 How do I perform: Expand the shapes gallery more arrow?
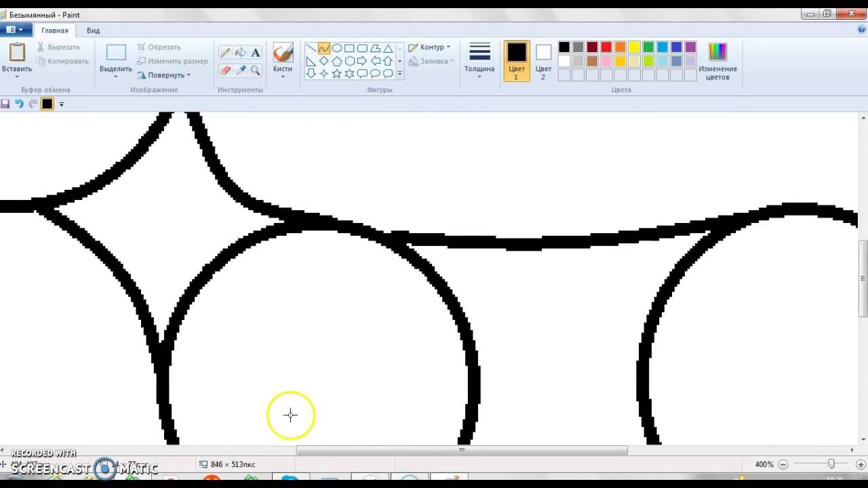pyautogui.click(x=399, y=73)
